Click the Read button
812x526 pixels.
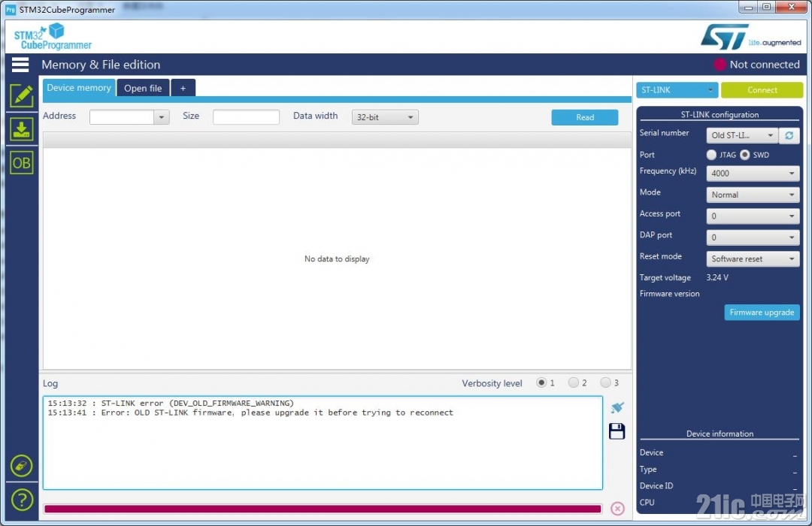(585, 117)
